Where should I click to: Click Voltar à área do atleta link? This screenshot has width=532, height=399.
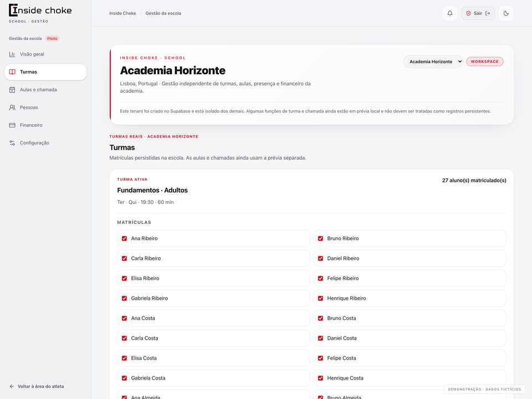37,386
